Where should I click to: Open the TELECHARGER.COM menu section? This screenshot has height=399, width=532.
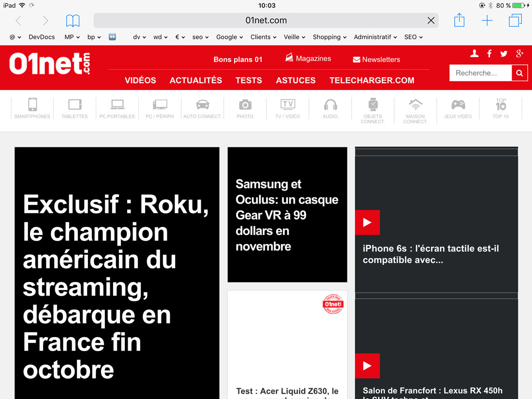[372, 80]
